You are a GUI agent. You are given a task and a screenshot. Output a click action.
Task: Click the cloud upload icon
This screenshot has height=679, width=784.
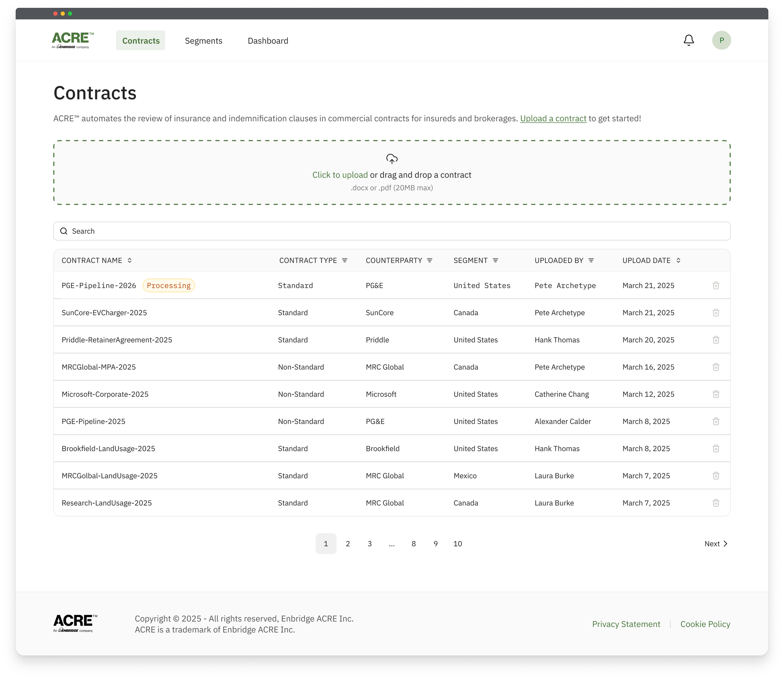[391, 159]
